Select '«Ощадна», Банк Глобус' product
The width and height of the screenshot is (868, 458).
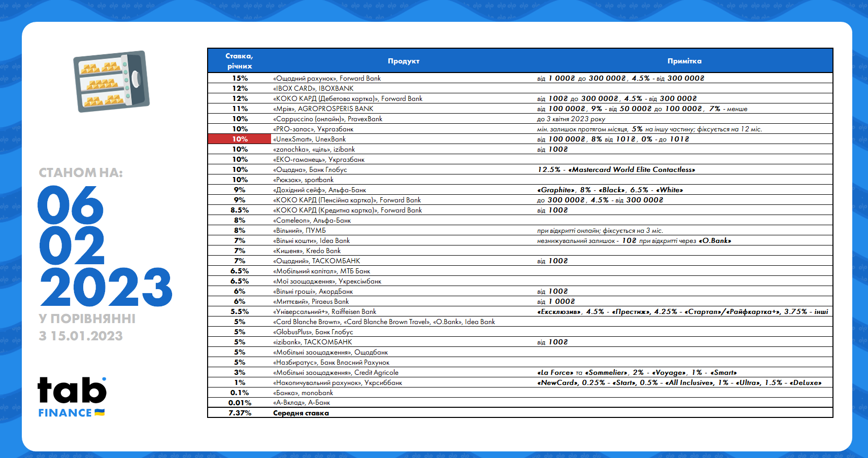tap(310, 169)
